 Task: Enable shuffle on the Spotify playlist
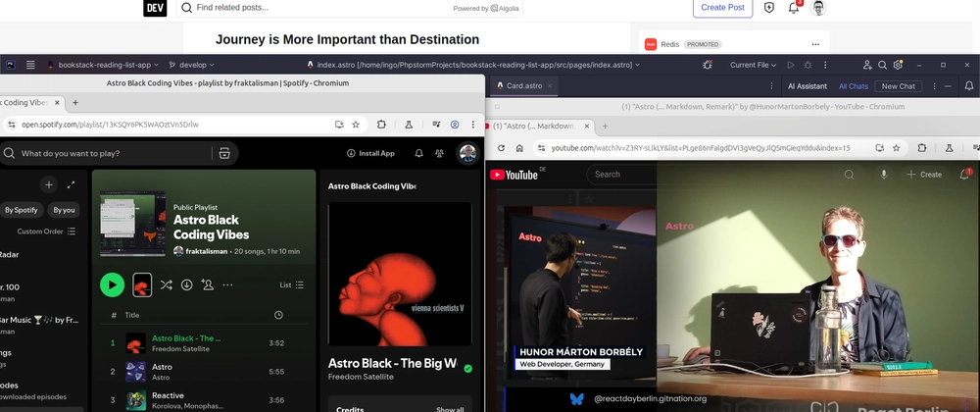[x=166, y=285]
